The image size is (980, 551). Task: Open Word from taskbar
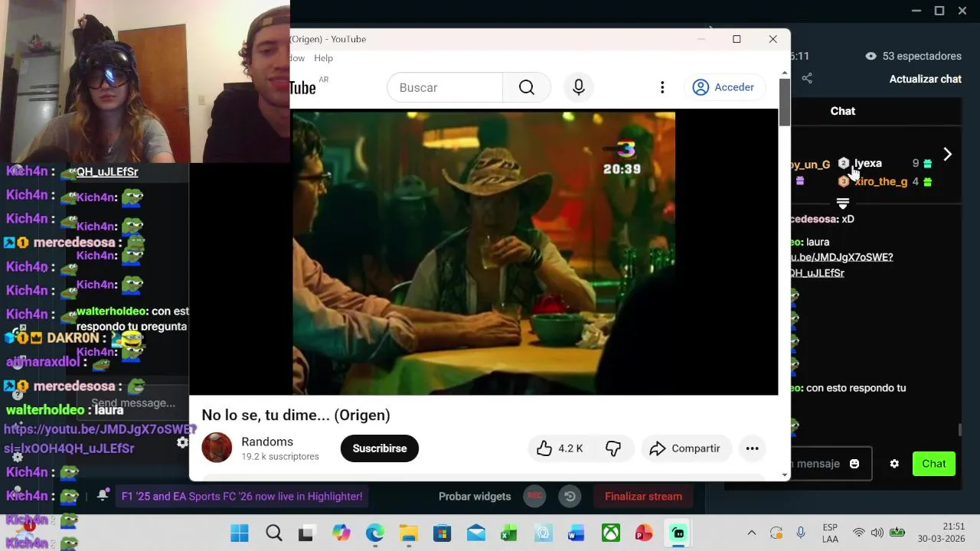577,533
